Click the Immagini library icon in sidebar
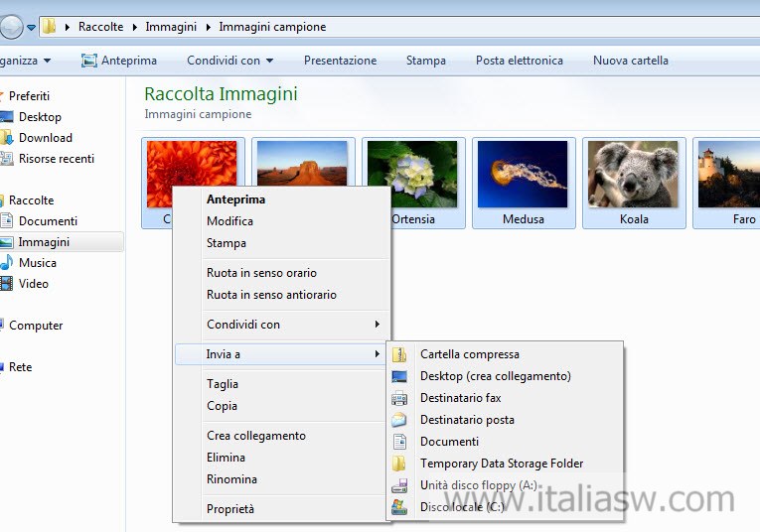Image resolution: width=760 pixels, height=532 pixels. click(x=6, y=242)
